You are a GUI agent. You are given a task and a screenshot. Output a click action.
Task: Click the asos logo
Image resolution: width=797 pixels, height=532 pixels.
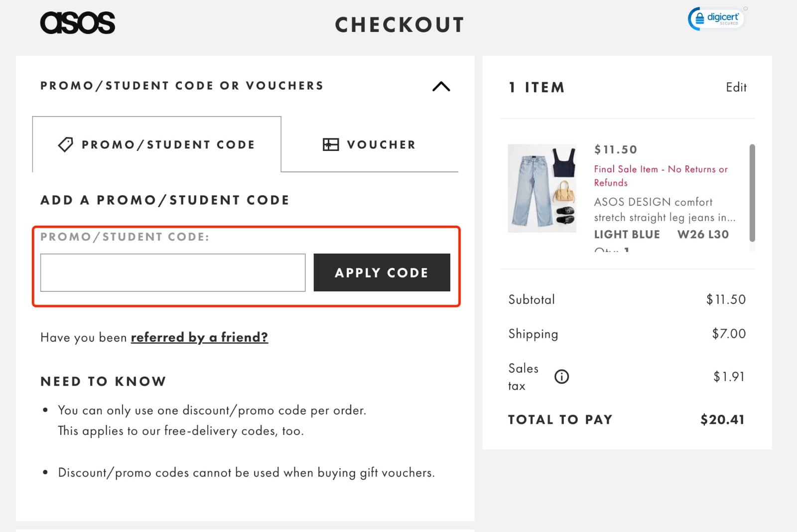[x=78, y=22]
